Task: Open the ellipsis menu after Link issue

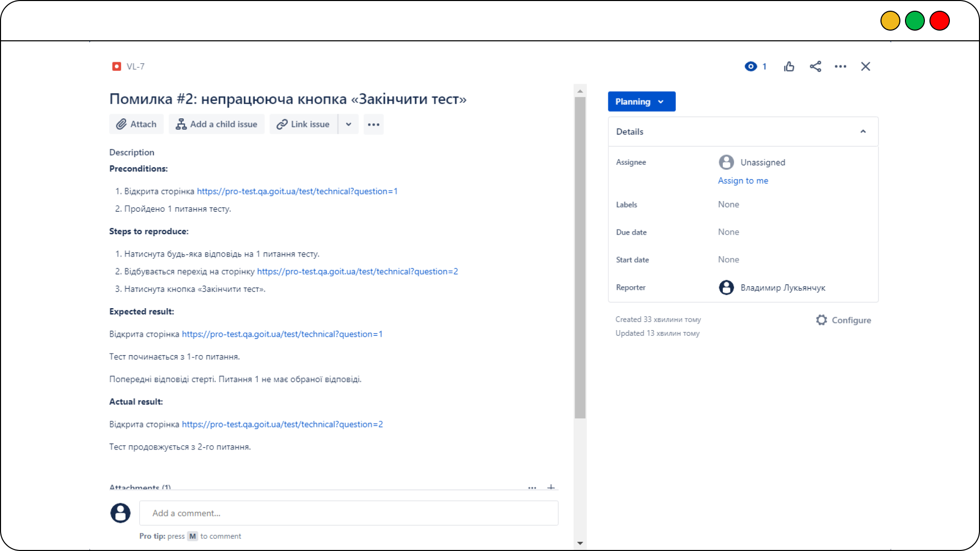Action: click(x=374, y=124)
